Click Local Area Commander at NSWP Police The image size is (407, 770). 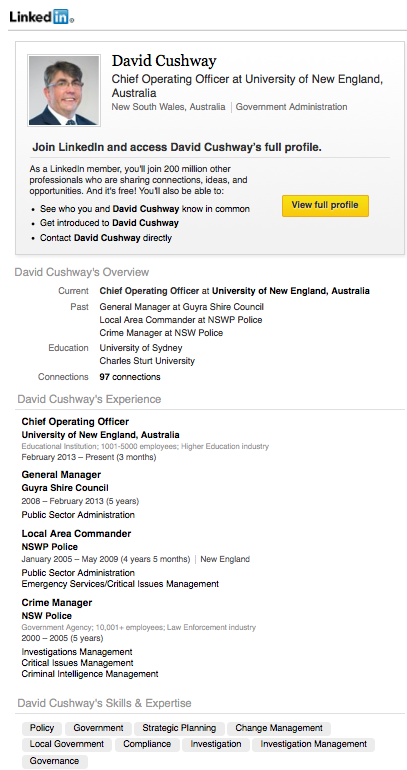[x=181, y=320]
